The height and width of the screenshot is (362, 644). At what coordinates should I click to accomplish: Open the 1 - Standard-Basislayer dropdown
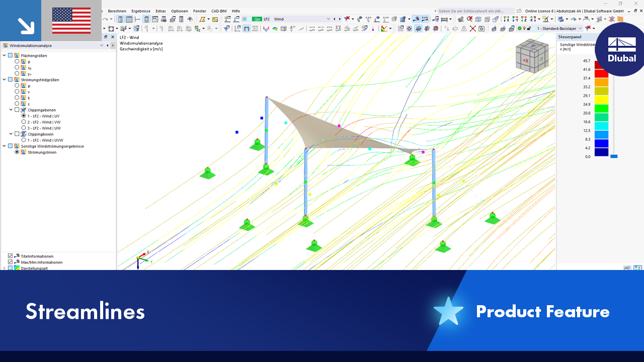click(580, 29)
